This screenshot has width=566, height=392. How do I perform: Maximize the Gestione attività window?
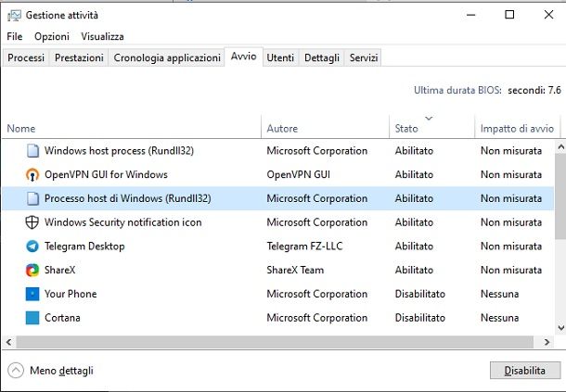click(x=509, y=15)
